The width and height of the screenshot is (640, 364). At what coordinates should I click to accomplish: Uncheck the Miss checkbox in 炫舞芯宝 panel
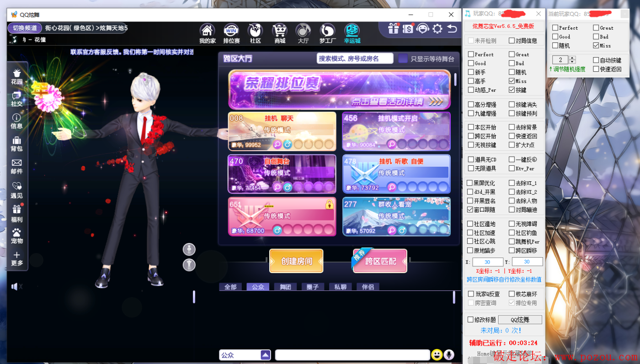click(512, 81)
